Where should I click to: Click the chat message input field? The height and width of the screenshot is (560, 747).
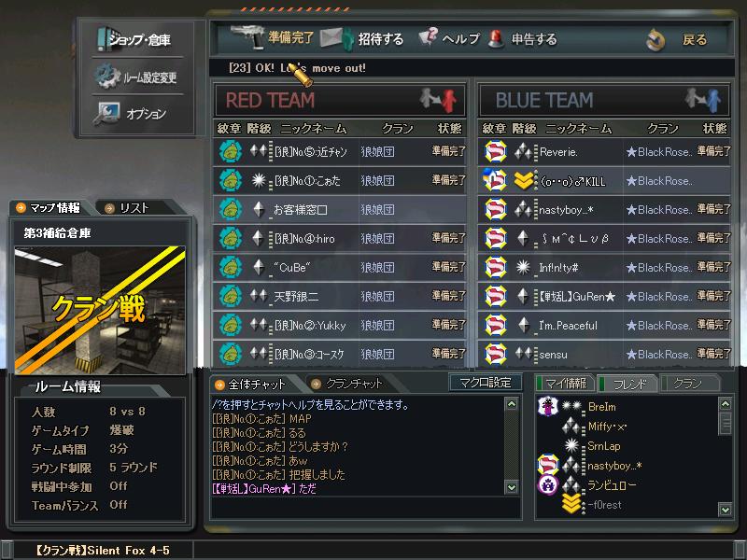coord(365,507)
